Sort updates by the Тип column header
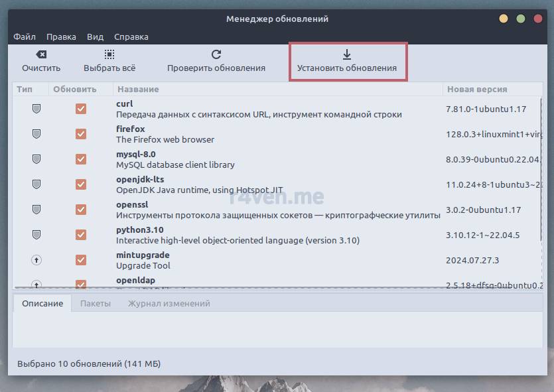Image resolution: width=554 pixels, height=392 pixels. coord(25,89)
